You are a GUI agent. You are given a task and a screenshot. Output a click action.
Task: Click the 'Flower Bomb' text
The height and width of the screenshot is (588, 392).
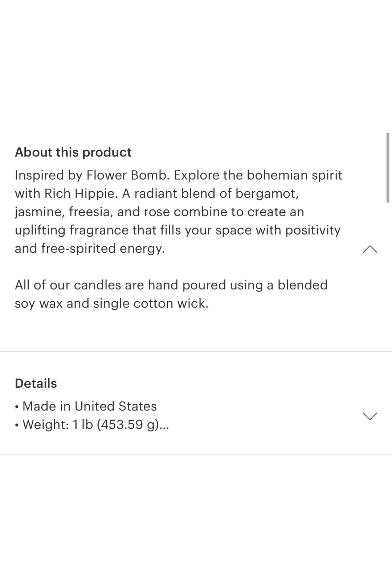coord(127,175)
